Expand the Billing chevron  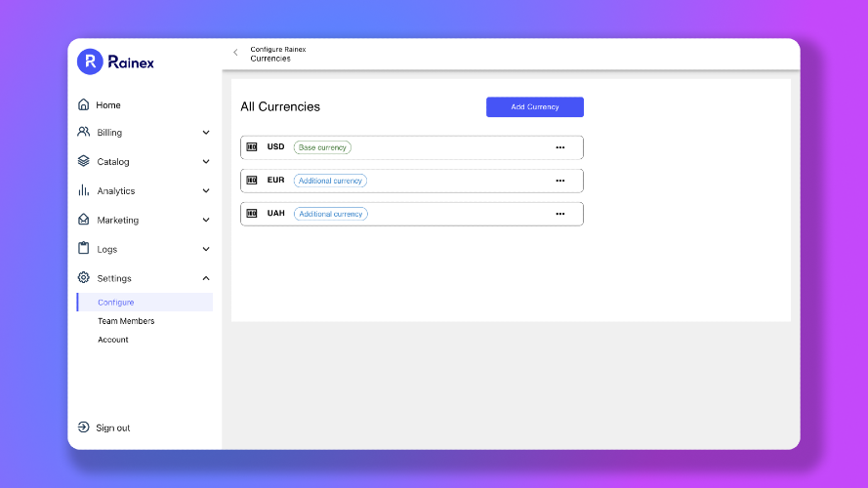point(206,133)
